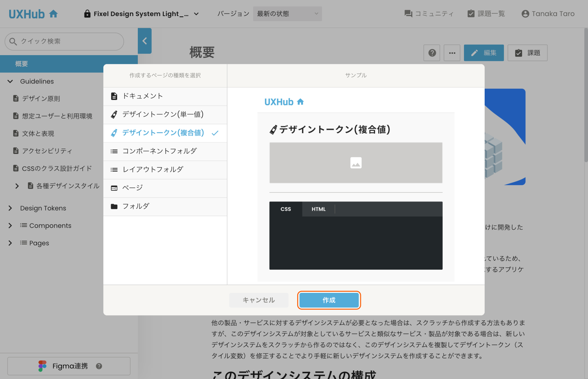Click the help icon next to Figma連携
588x379 pixels.
(99, 366)
